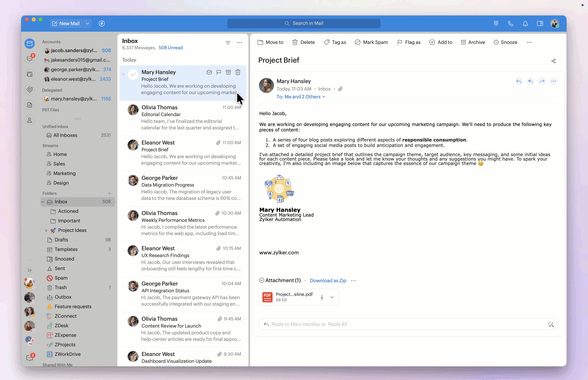588x380 pixels.
Task: Click the 508 Unread link
Action: (170, 48)
